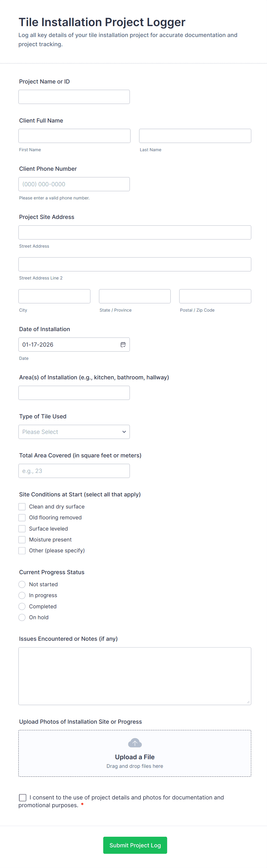Expand the Type of Tile Used dropdown
This screenshot has width=267, height=868.
pos(74,432)
